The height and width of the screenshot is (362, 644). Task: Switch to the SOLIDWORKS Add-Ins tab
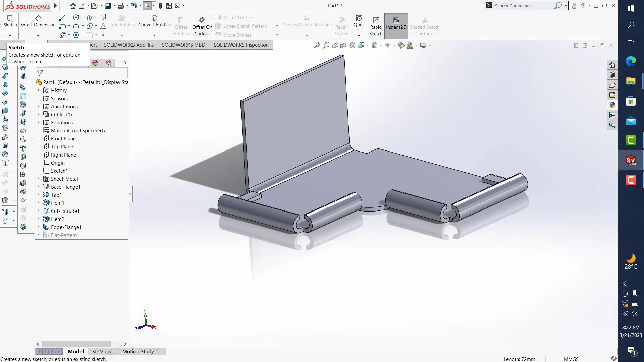tap(128, 45)
